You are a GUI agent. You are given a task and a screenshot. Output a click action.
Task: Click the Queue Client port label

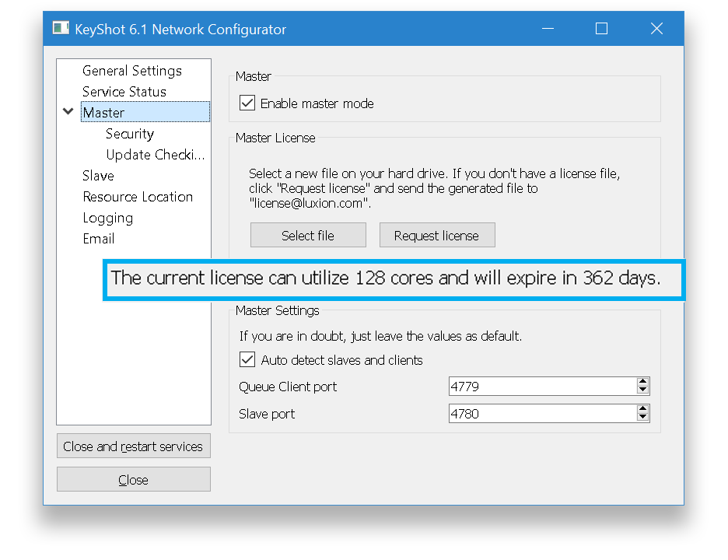[288, 387]
